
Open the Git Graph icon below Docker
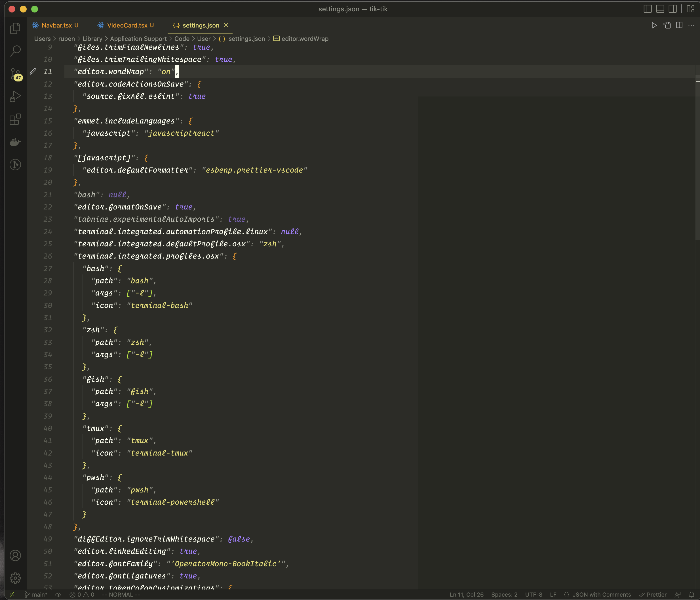pyautogui.click(x=15, y=165)
